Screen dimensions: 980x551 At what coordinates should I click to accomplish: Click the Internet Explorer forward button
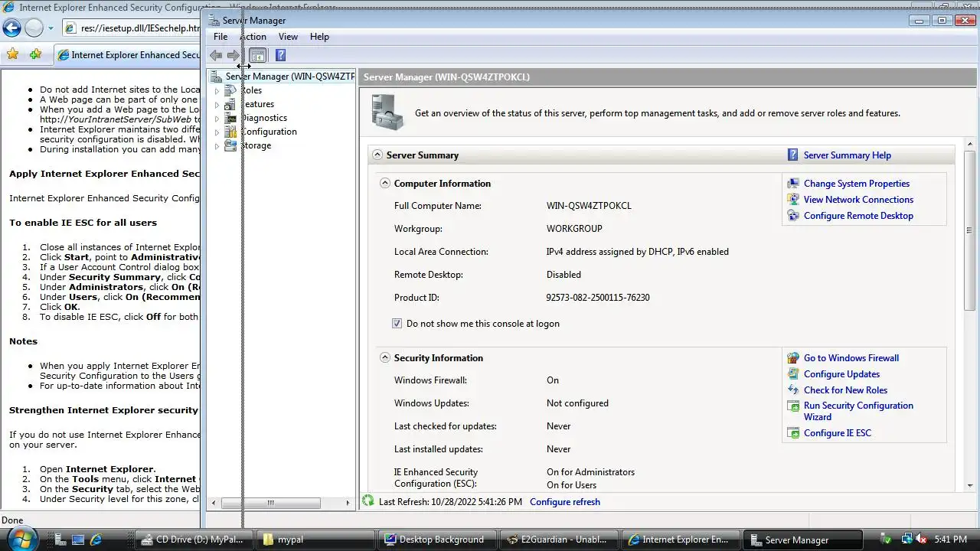(34, 28)
